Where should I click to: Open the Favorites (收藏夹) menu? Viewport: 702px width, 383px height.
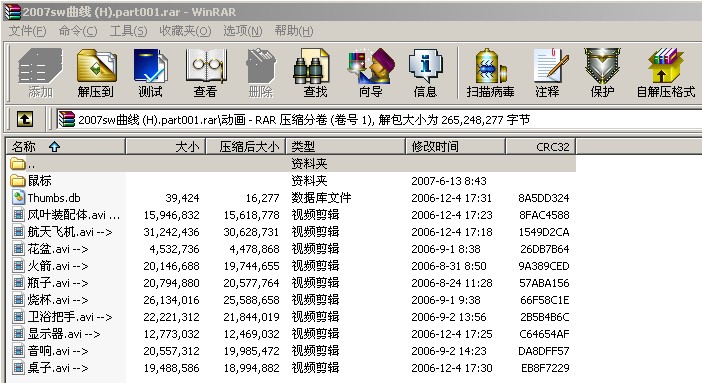(x=185, y=31)
